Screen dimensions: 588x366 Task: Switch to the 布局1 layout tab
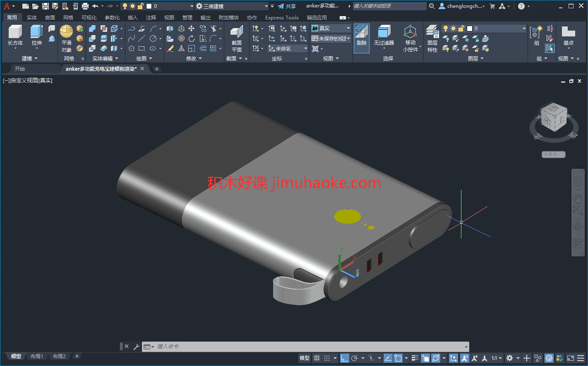pyautogui.click(x=37, y=356)
